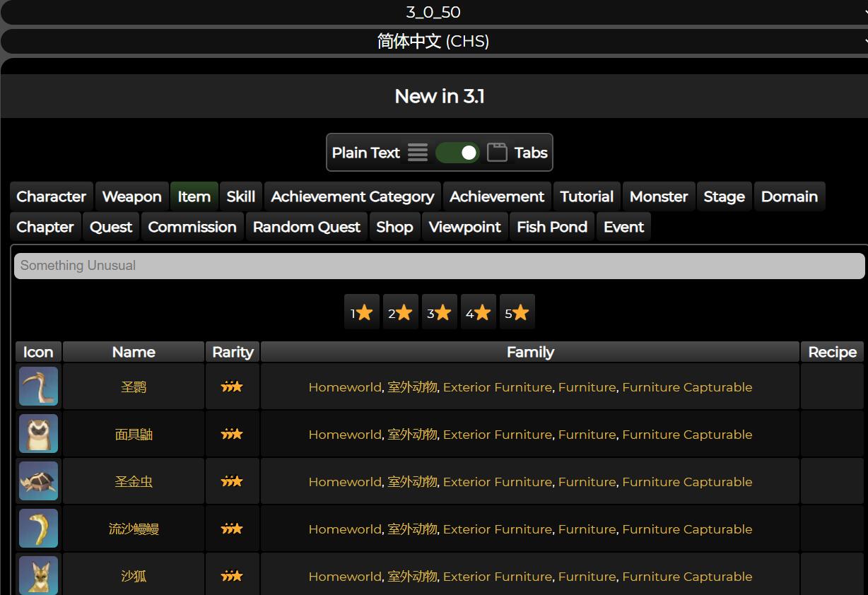Click the 流沙鳗鳗 sand eel icon
The width and height of the screenshot is (868, 595).
pyautogui.click(x=38, y=529)
